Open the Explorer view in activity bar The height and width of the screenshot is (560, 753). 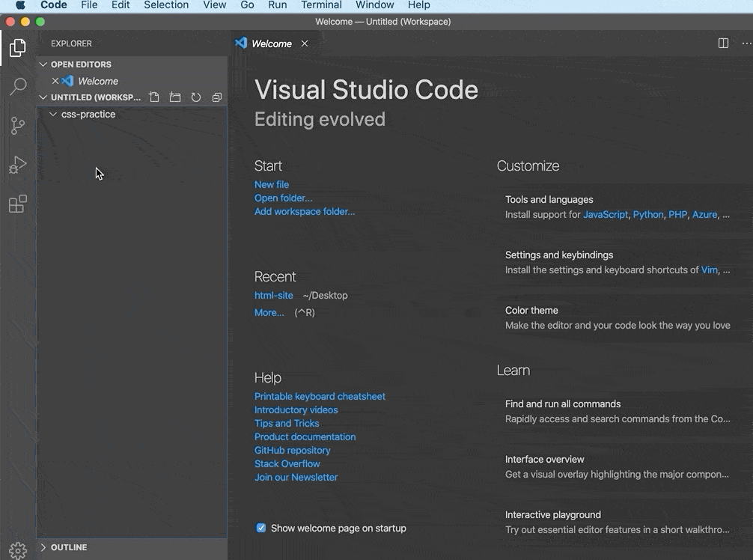click(x=18, y=48)
